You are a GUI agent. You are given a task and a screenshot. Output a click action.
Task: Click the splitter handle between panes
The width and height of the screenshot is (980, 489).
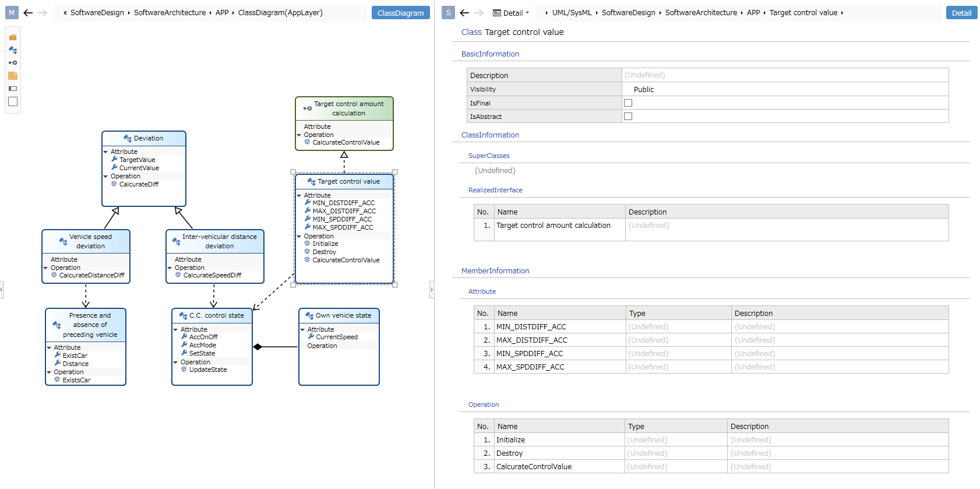432,289
